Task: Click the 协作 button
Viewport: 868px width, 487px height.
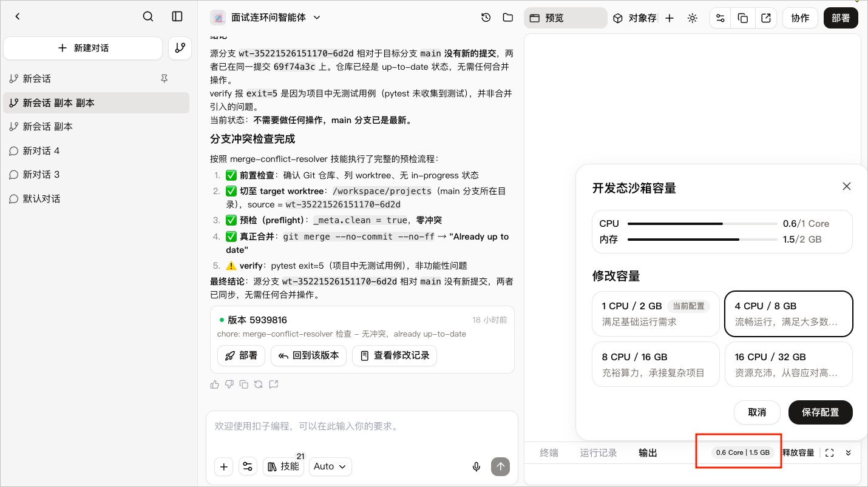Action: click(800, 18)
